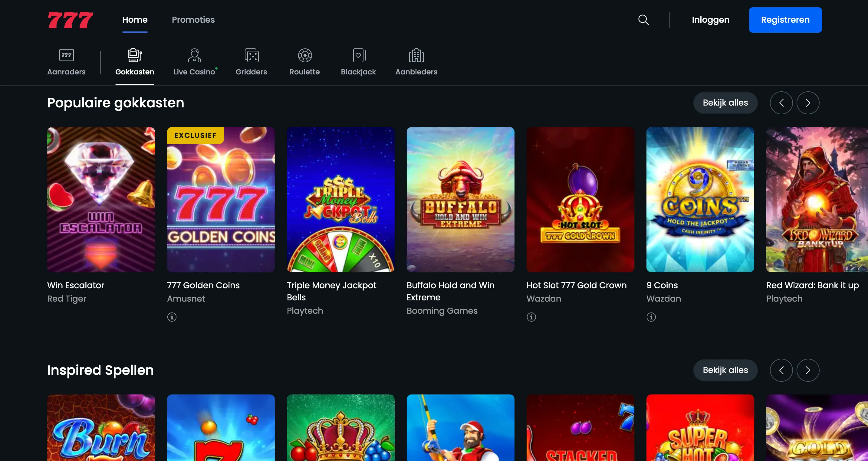Open Triple Money Jackpot Bells thumbnail
The image size is (868, 461).
pyautogui.click(x=341, y=199)
